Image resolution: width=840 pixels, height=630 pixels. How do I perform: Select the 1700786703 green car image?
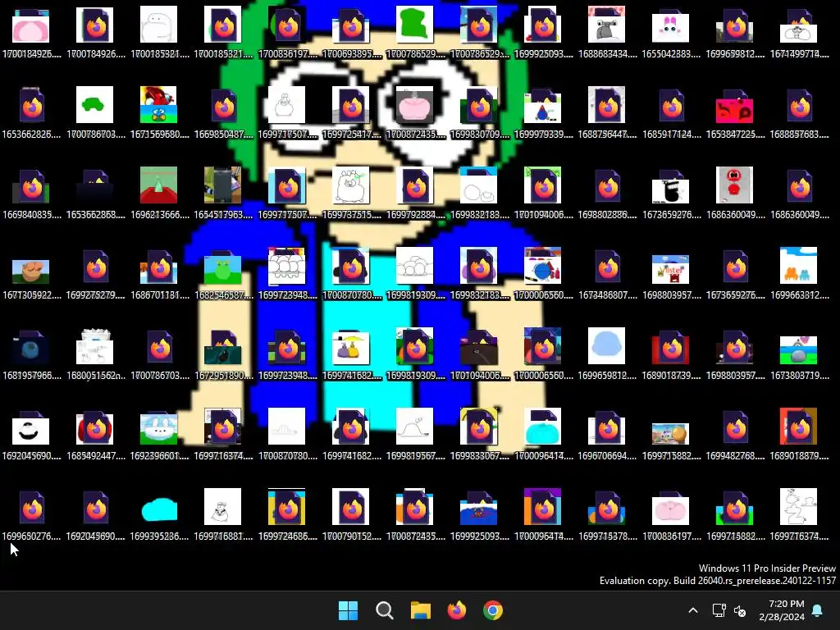(x=94, y=105)
